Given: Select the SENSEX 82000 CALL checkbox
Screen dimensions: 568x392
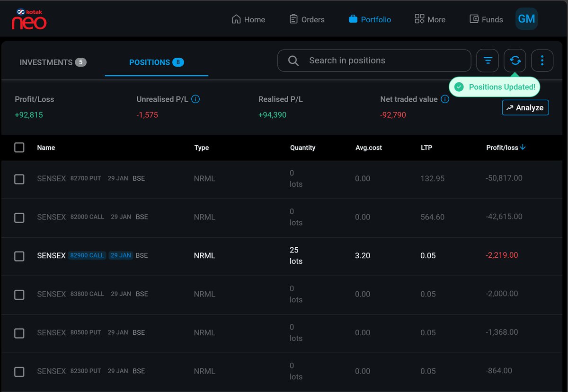Looking at the screenshot, I should tap(19, 218).
